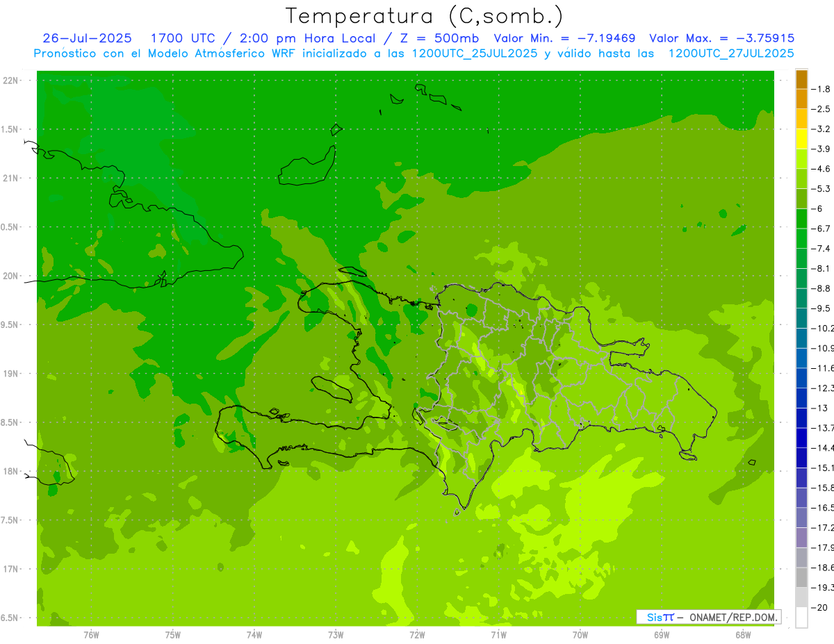Click the 'Valor Max. = -3.75915' value
Image resolution: width=834 pixels, height=644 pixels.
pyautogui.click(x=721, y=38)
